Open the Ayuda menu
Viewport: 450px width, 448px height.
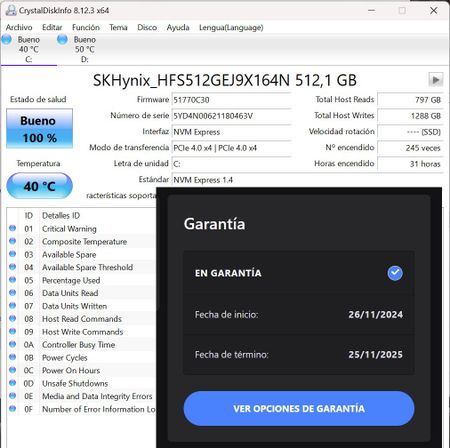[178, 27]
